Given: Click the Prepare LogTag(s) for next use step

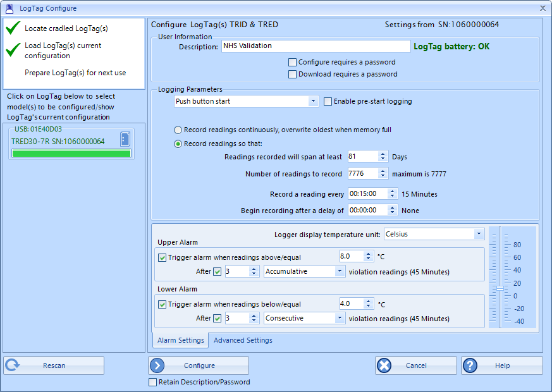Looking at the screenshot, I should [x=75, y=73].
